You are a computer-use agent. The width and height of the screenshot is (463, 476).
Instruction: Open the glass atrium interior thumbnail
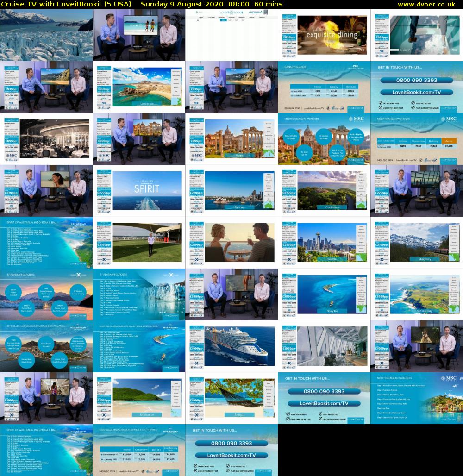coord(324,346)
